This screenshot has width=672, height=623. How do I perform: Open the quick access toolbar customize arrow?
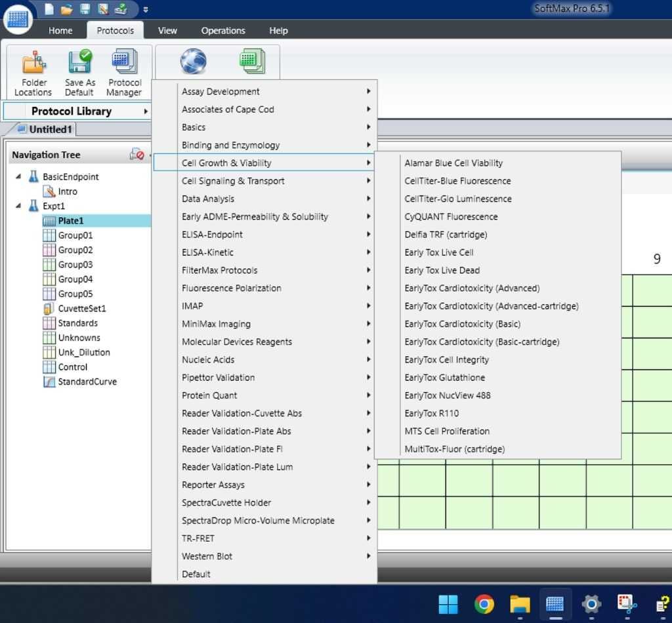click(x=146, y=9)
